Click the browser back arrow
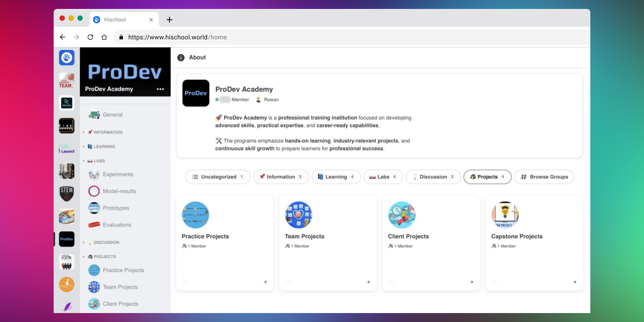 coord(63,37)
